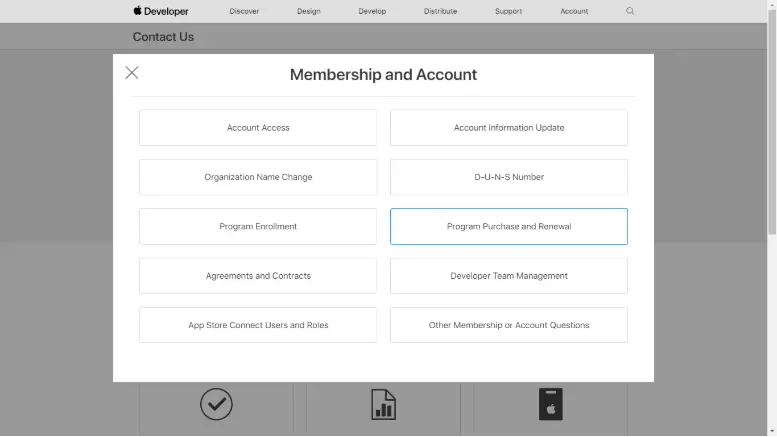Select App Store Connect Users and Roles
Screen dimensions: 777x437
(258, 325)
